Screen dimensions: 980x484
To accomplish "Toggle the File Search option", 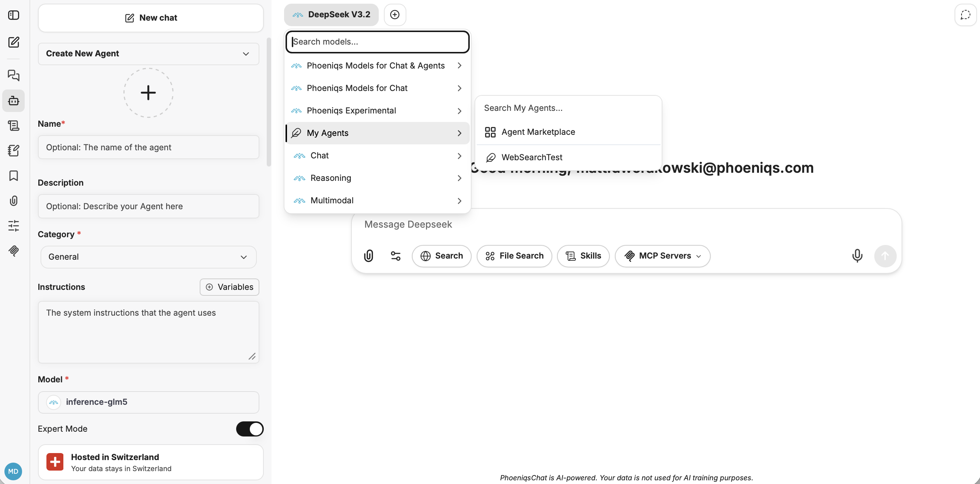I will pos(514,256).
